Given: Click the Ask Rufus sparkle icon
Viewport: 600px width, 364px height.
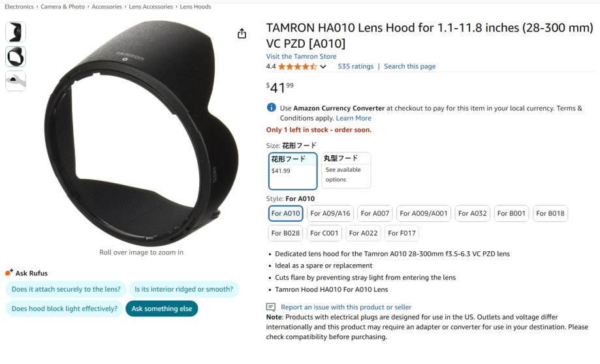Looking at the screenshot, I should tap(9, 272).
